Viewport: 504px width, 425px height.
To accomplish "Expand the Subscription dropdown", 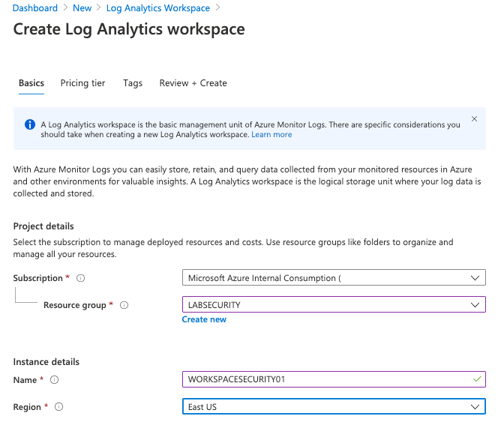I will (473, 278).
